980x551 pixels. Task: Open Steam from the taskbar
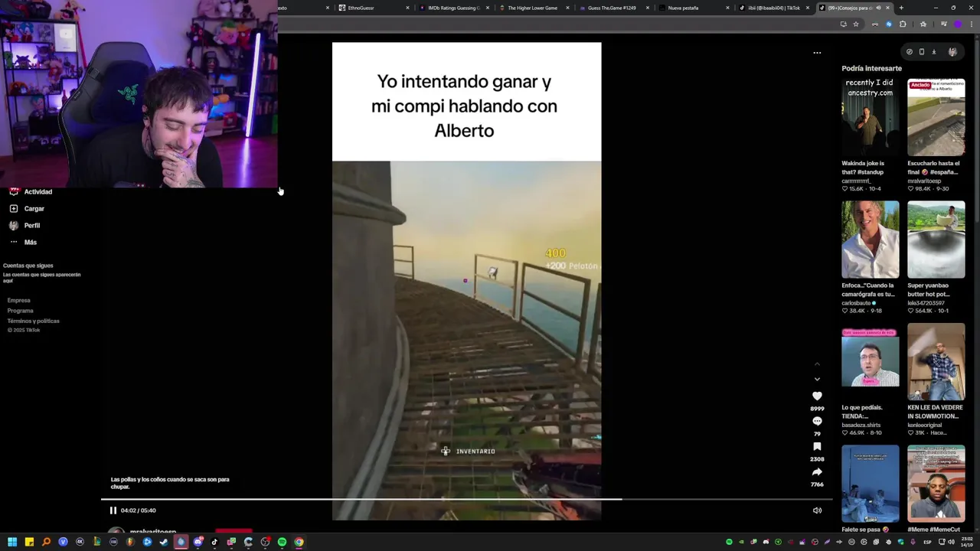tap(164, 542)
